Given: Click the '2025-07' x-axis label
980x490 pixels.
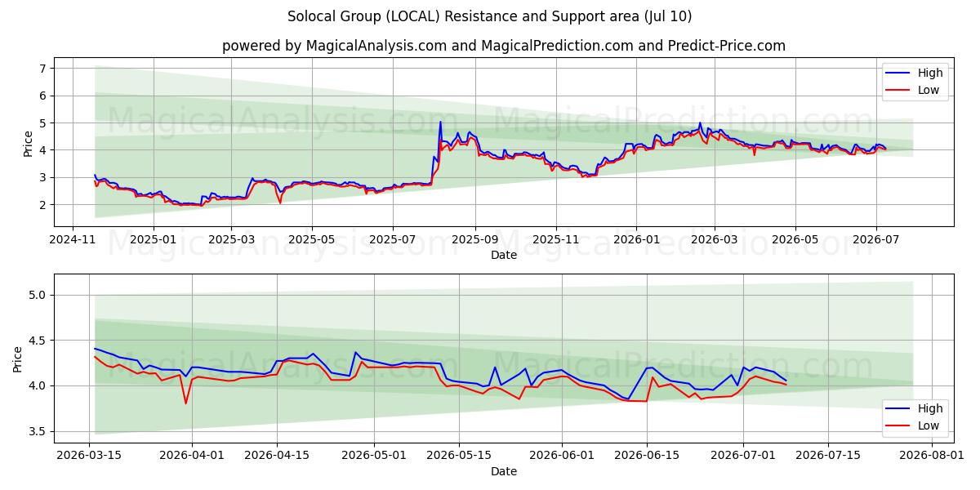Looking at the screenshot, I should (392, 240).
